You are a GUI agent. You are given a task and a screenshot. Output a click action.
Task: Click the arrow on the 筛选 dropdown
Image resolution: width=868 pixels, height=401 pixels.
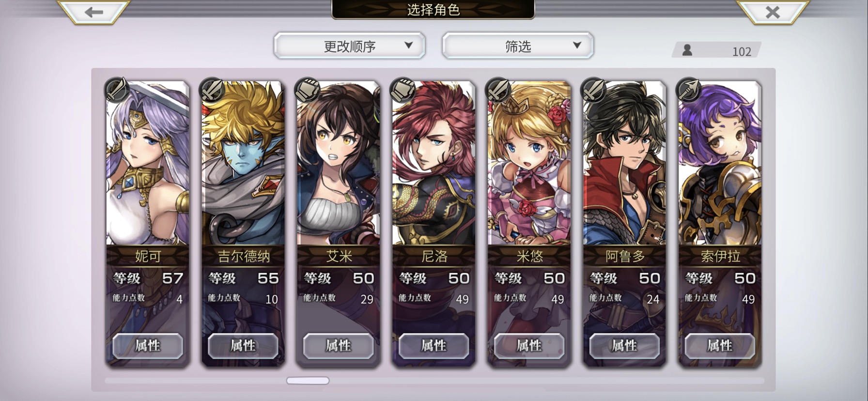click(577, 45)
